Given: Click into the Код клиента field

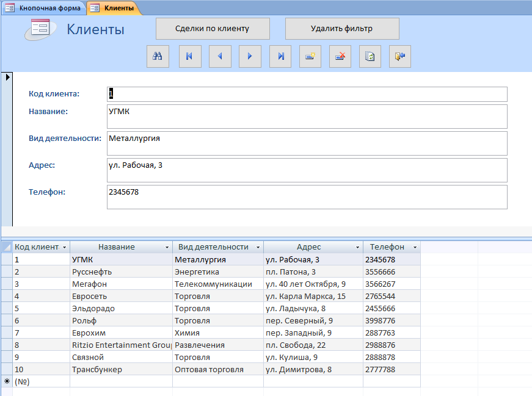Looking at the screenshot, I should 307,94.
